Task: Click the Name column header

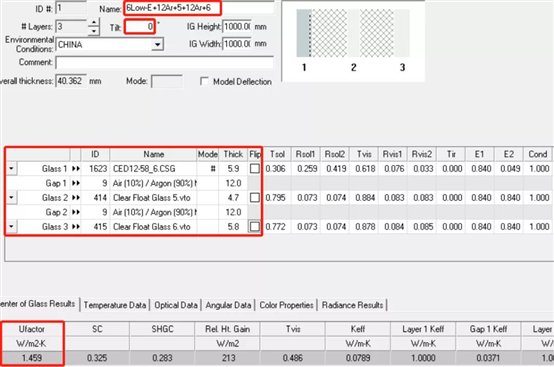Action: pos(153,154)
